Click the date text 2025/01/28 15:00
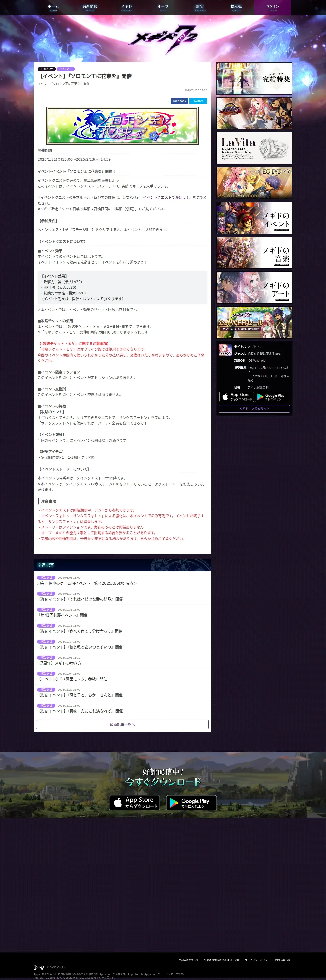This screenshot has height=980, width=326. tap(196, 91)
